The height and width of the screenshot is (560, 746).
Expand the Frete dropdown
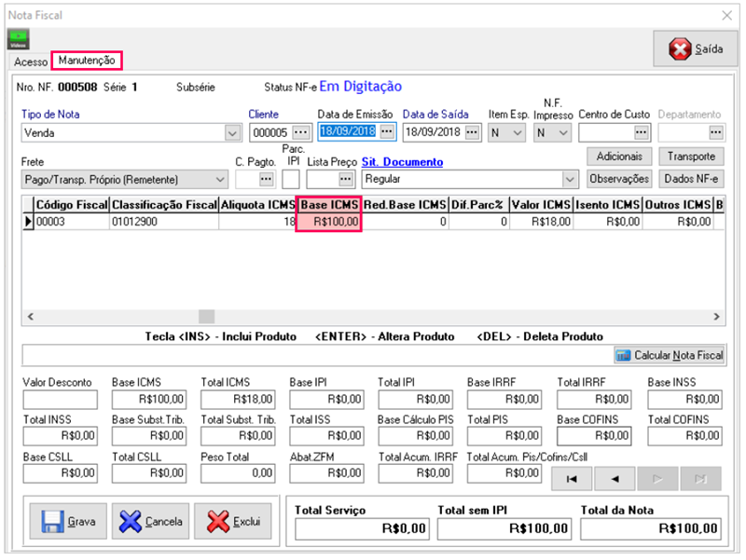220,179
